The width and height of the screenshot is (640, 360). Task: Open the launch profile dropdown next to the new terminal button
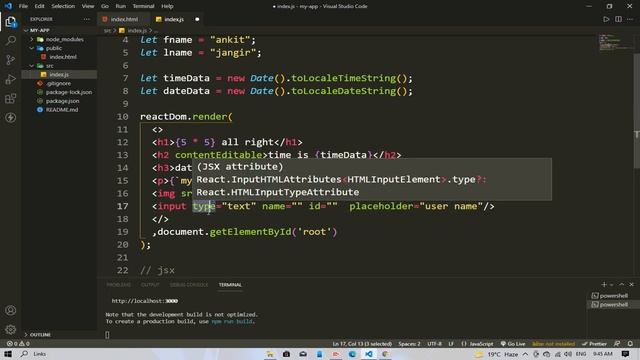[611, 284]
